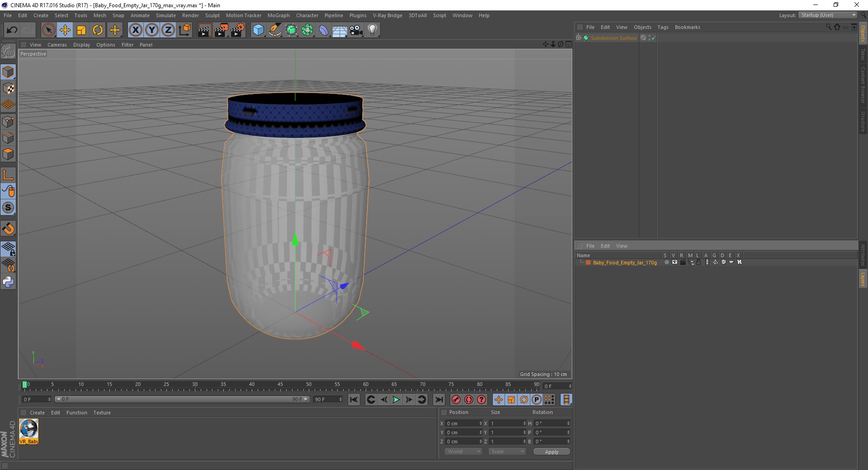This screenshot has height=470, width=868.
Task: Render the active view
Action: (204, 30)
